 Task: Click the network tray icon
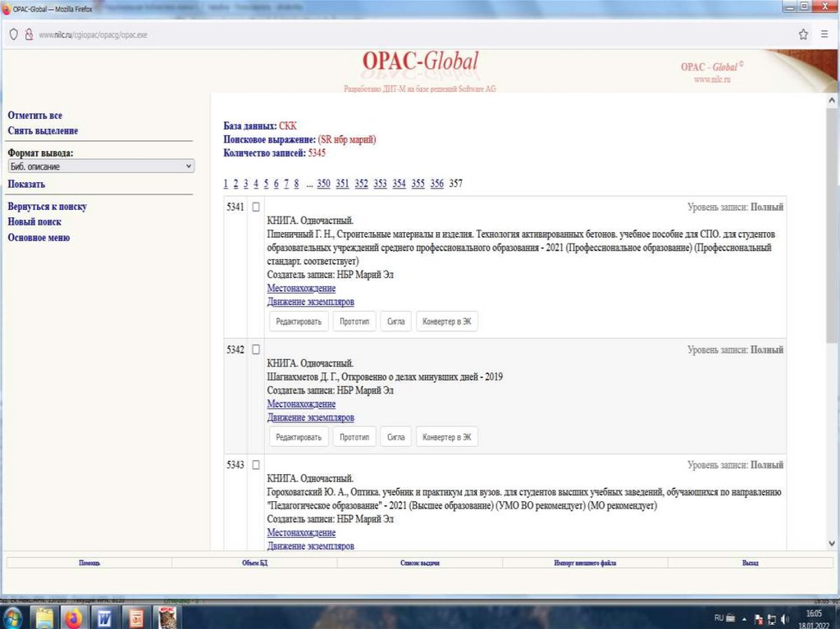[772, 619]
